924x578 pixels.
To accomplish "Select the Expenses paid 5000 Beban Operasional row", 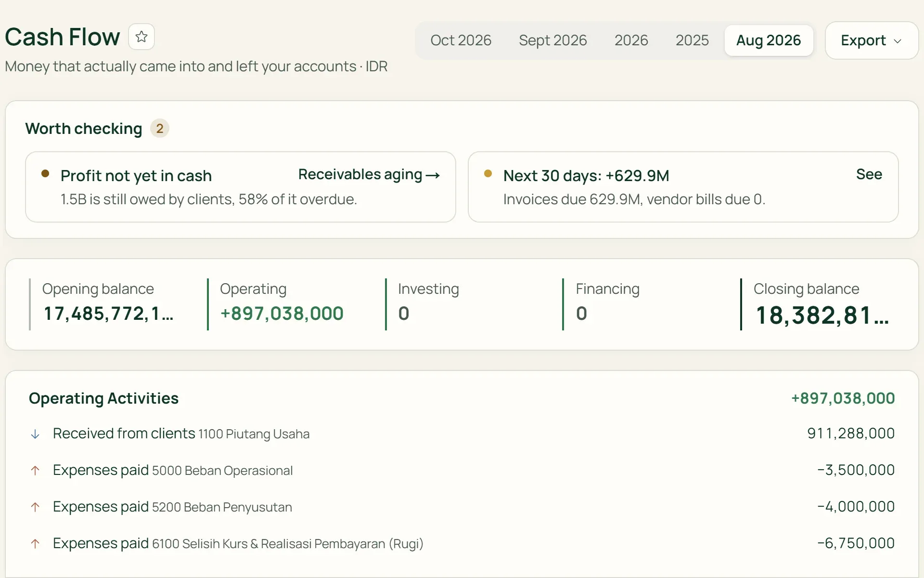I will pos(462,470).
